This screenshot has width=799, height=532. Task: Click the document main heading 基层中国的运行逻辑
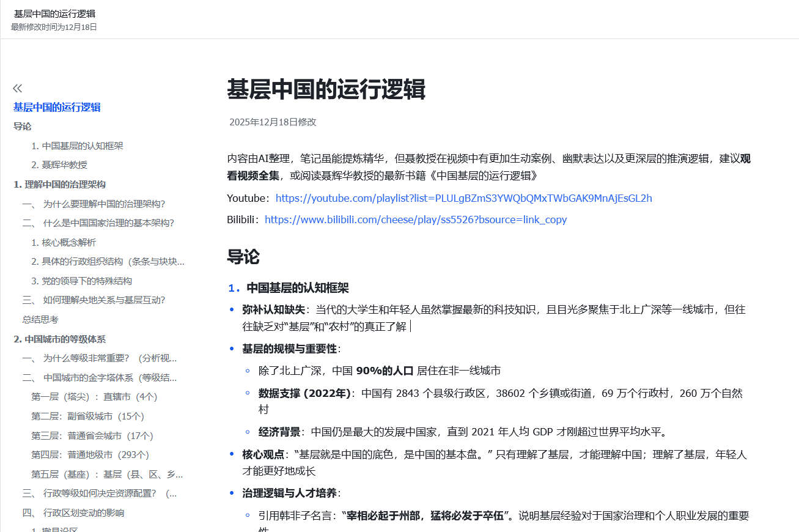326,89
